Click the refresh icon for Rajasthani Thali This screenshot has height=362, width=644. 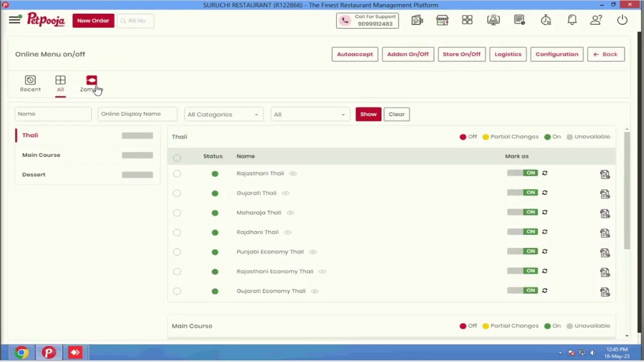click(545, 173)
